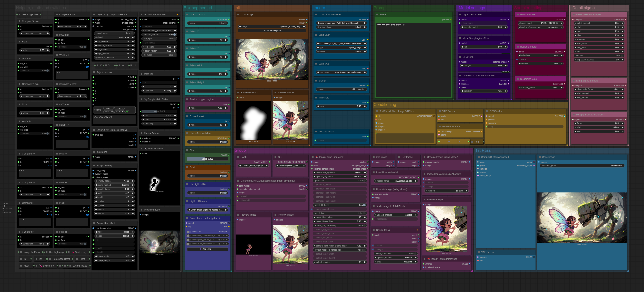Click the help question mark on Grow Mask With Blur
644x292 pixels.
(x=177, y=15)
